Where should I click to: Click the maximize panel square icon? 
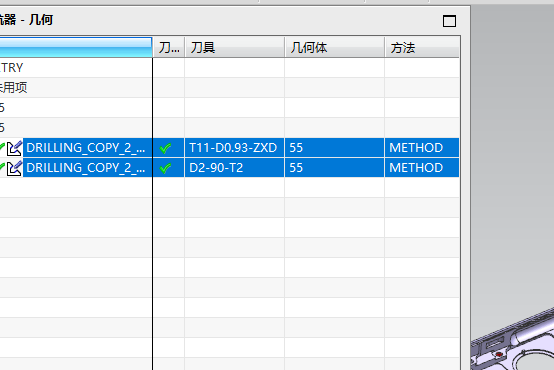pyautogui.click(x=449, y=21)
